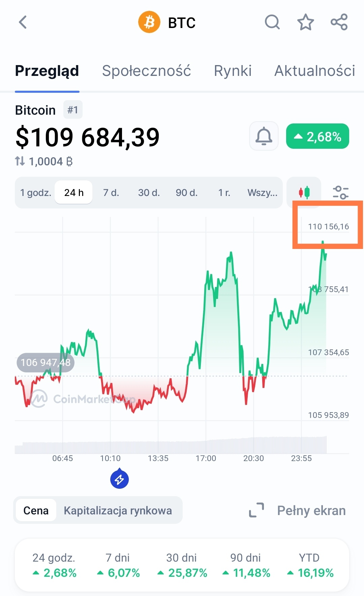Tap the blue lightning event marker
This screenshot has height=596, width=364.
[120, 479]
